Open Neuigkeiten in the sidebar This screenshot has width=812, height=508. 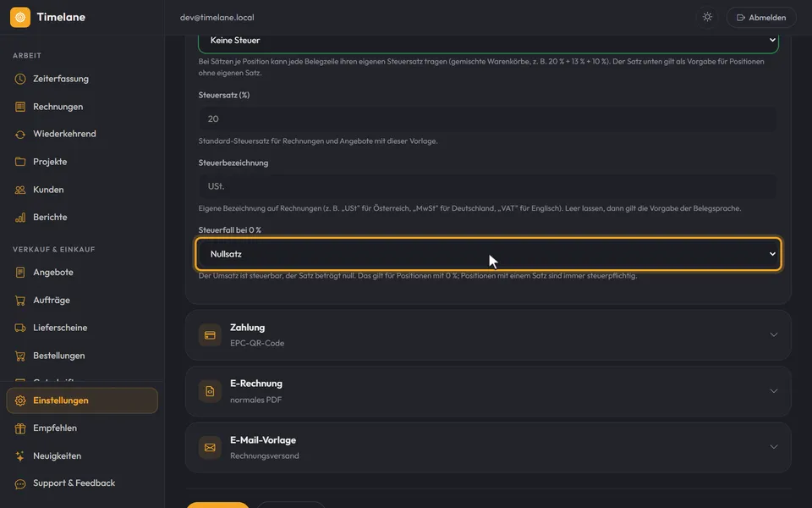click(x=82, y=456)
